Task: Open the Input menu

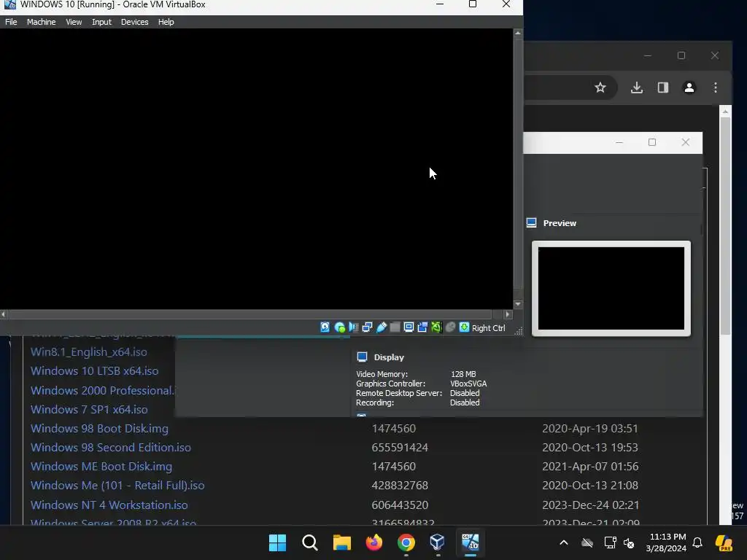Action: click(101, 22)
